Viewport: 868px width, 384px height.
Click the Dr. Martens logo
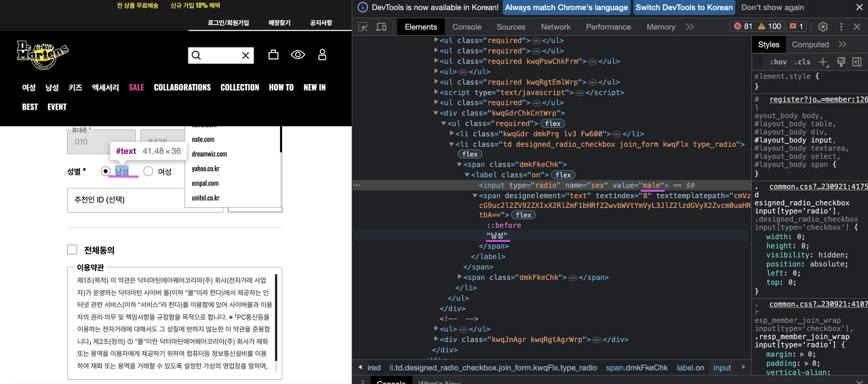click(x=42, y=55)
